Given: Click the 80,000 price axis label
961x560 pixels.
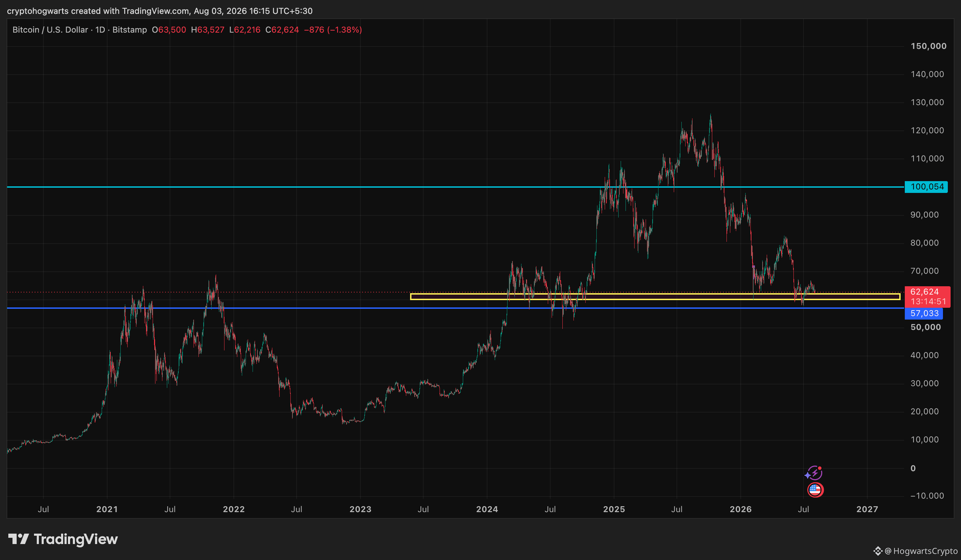Looking at the screenshot, I should [925, 243].
